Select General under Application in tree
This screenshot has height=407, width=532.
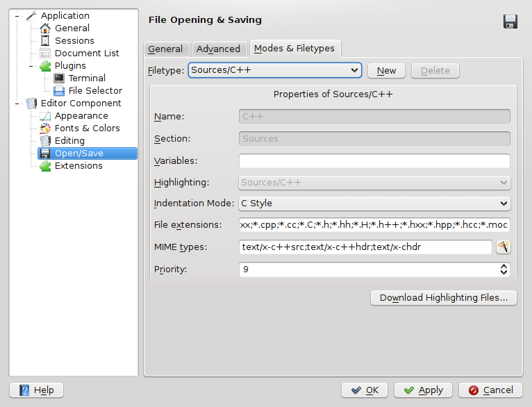click(x=72, y=28)
